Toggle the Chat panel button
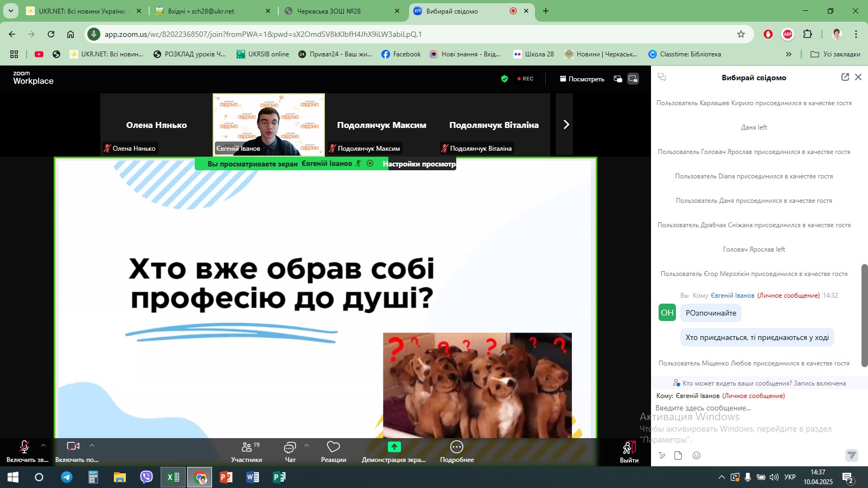 (290, 452)
